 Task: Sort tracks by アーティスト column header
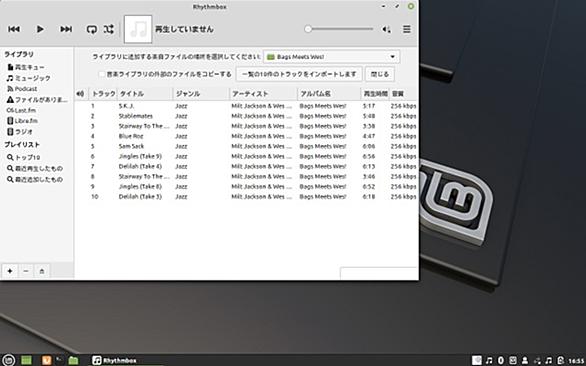click(x=263, y=94)
